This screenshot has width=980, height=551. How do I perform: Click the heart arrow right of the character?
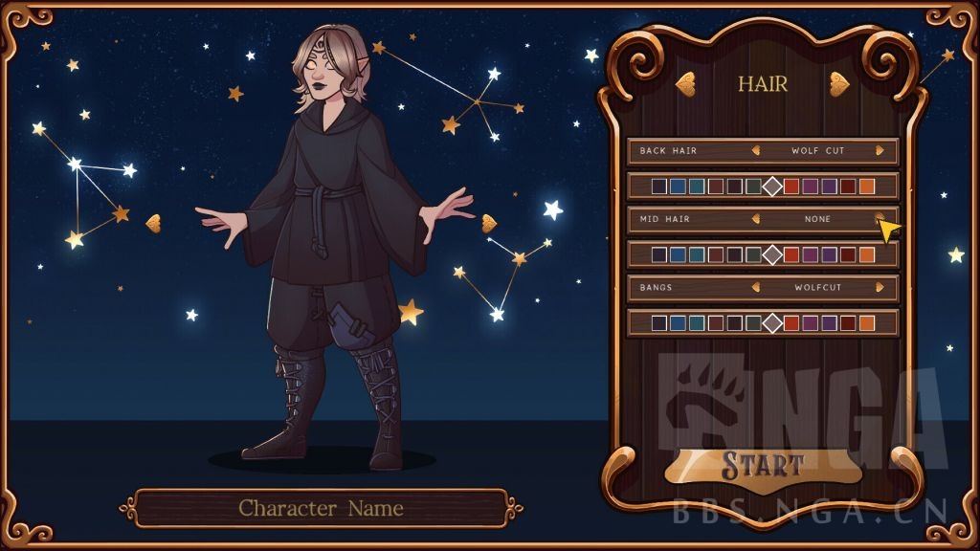point(489,223)
